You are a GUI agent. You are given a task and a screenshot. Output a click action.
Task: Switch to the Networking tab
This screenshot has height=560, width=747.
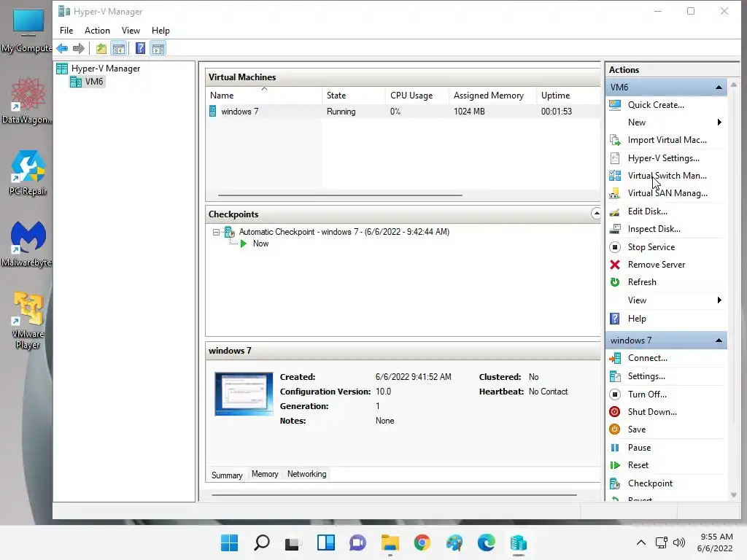pos(307,474)
